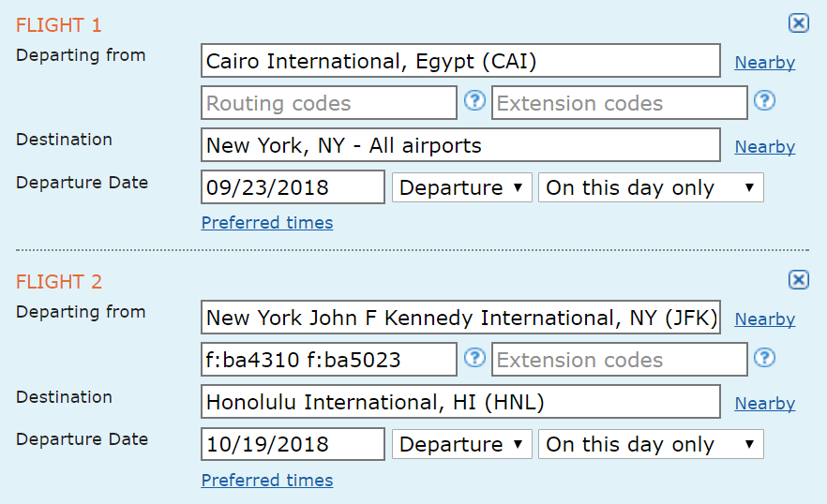Select Flight 2 Extension codes input

620,360
